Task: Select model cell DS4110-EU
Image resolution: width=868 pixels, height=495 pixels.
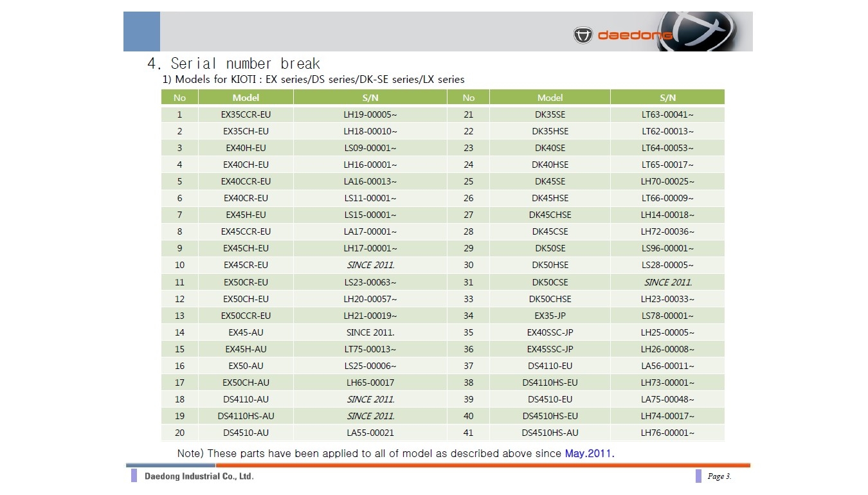Action: (550, 366)
